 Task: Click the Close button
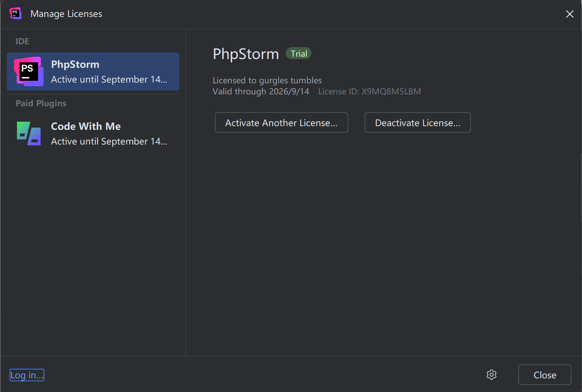point(545,375)
